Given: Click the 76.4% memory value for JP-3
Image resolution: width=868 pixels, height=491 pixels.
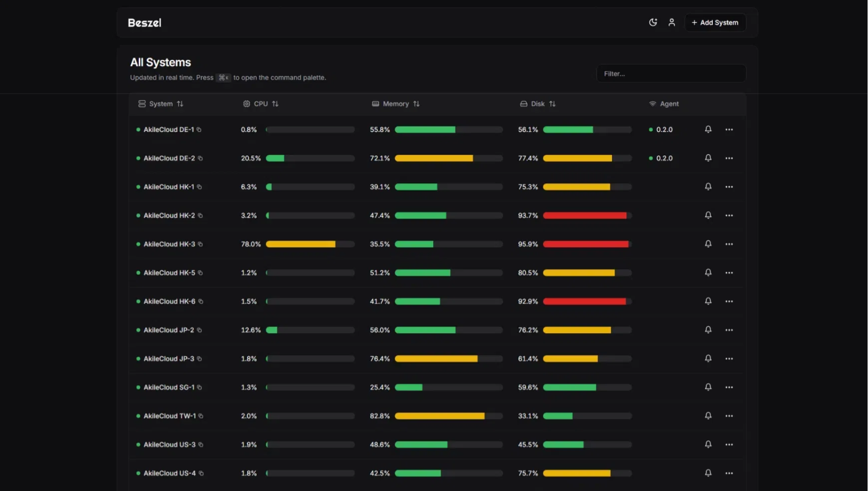Looking at the screenshot, I should pos(380,359).
